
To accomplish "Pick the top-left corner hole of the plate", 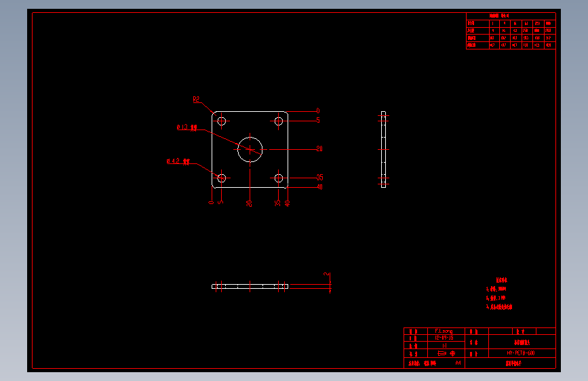I will coord(222,121).
